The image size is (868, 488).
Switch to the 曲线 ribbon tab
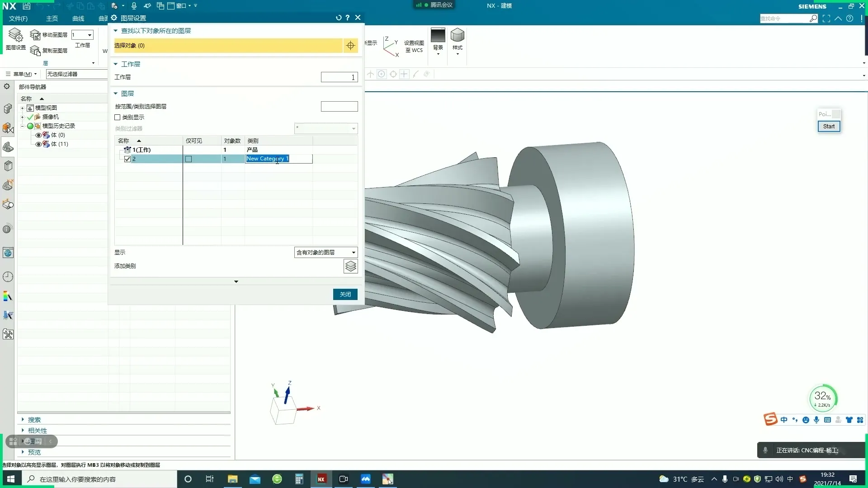click(78, 19)
